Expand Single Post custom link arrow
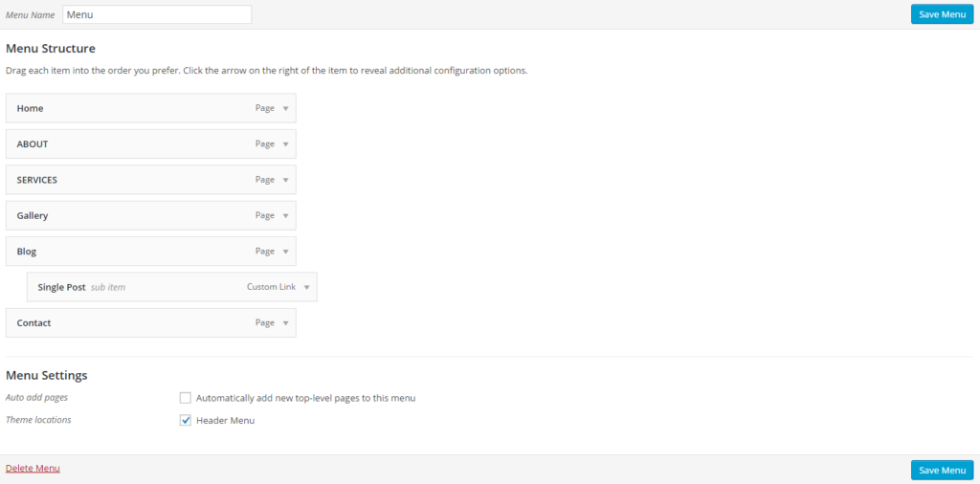The width and height of the screenshot is (980, 484). 306,287
